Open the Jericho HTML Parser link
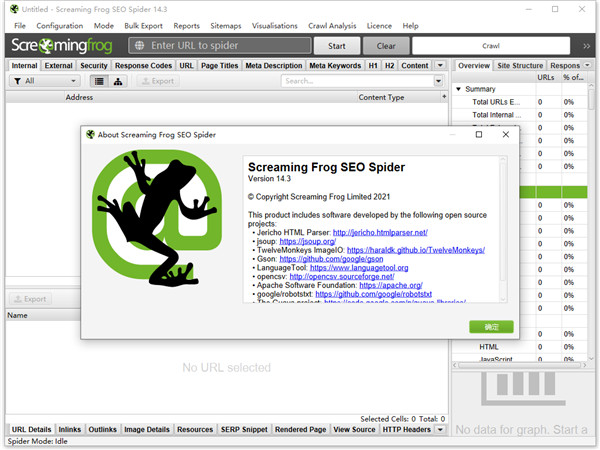This screenshot has width=600, height=450. (380, 232)
